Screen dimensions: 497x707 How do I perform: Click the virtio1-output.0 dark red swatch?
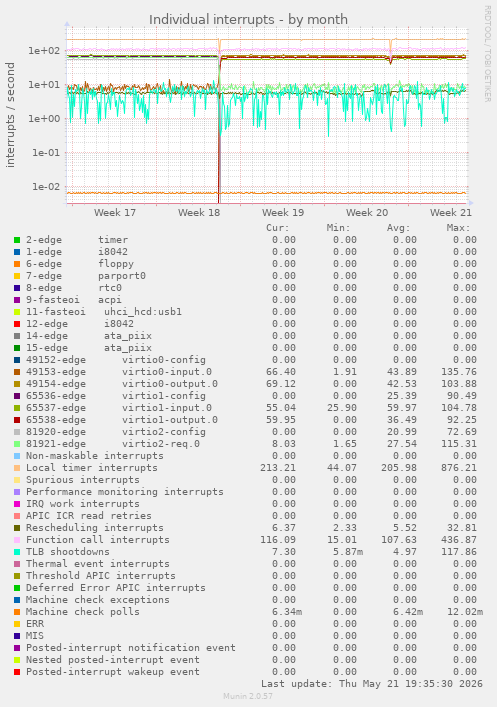point(17,420)
